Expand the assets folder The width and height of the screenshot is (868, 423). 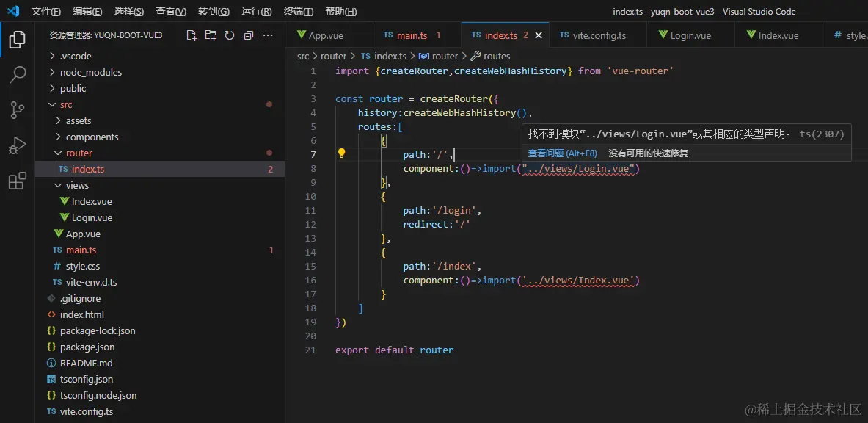[160, 120]
